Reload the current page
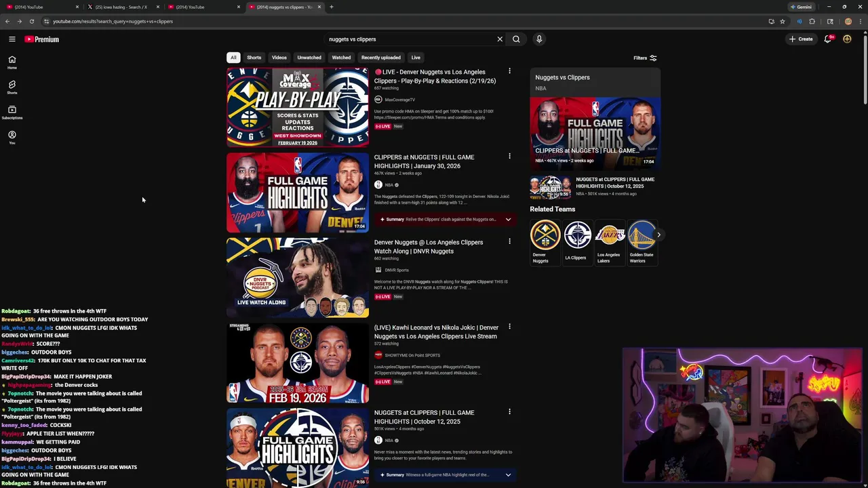 click(x=31, y=21)
